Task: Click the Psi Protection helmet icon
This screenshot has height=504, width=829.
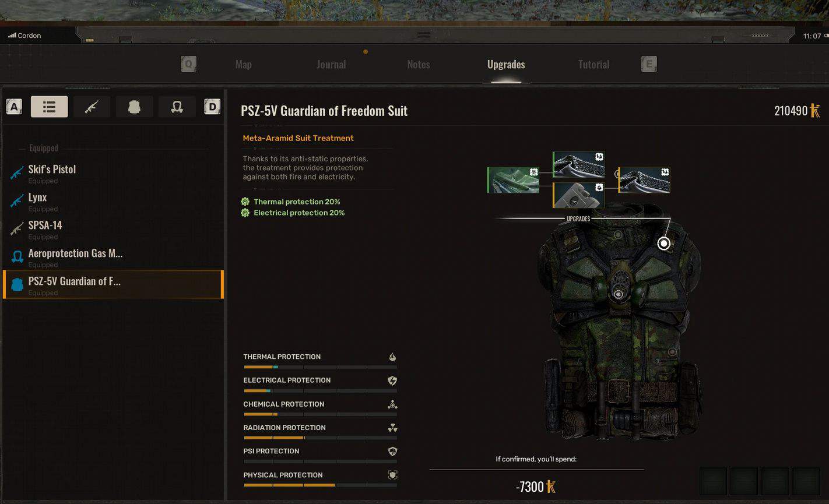Action: 392,451
